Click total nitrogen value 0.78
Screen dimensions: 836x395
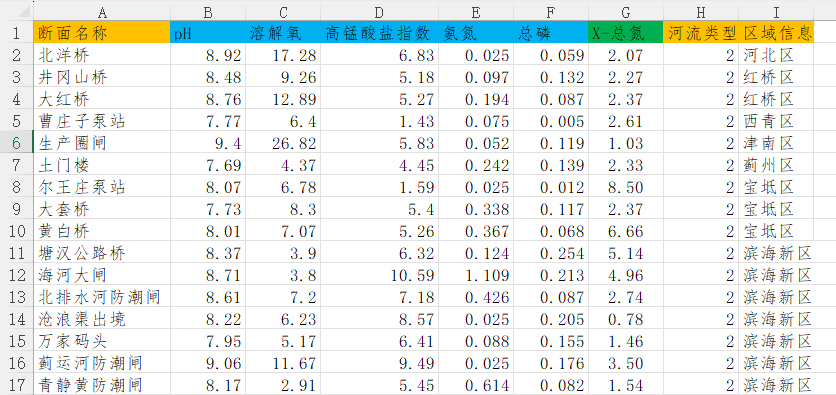pyautogui.click(x=626, y=319)
